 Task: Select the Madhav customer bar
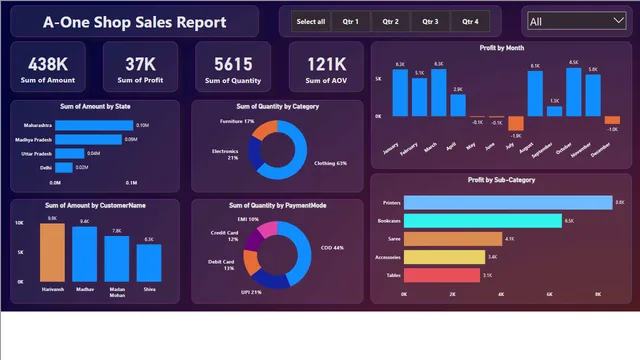point(84,254)
